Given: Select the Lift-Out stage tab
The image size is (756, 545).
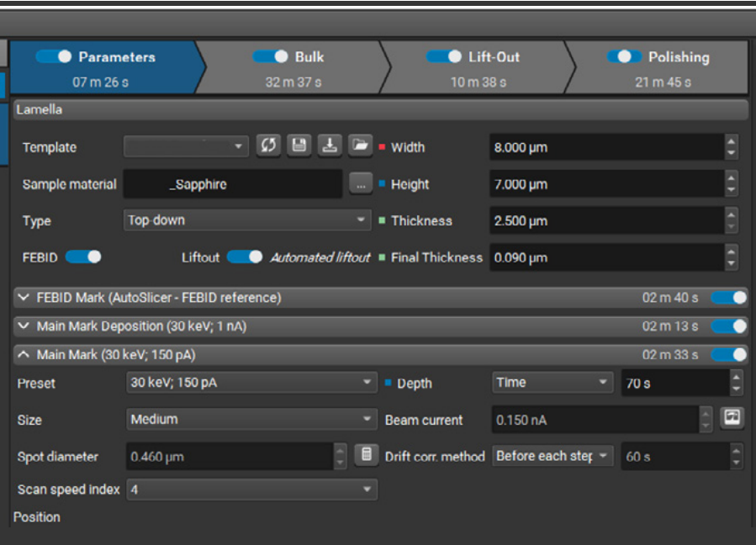Looking at the screenshot, I should tap(474, 67).
